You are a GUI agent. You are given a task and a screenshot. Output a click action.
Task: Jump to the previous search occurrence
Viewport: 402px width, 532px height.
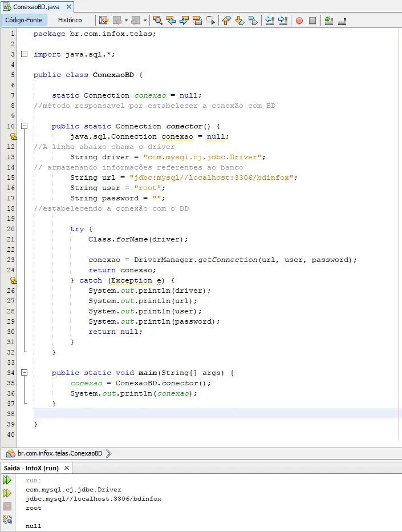coord(170,21)
